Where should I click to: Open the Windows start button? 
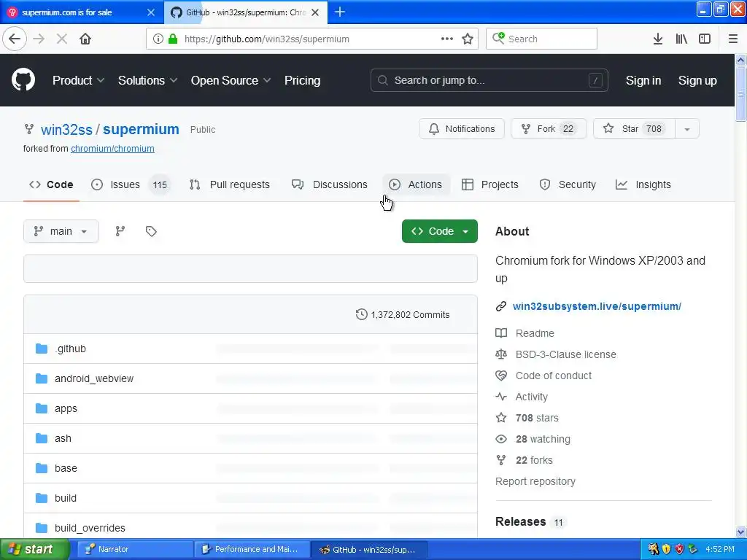click(x=34, y=549)
